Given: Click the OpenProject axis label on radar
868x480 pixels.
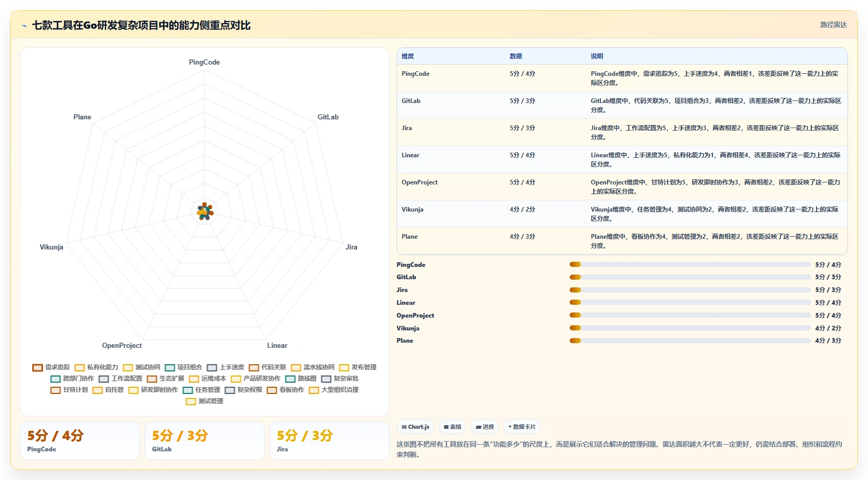Looking at the screenshot, I should [122, 345].
